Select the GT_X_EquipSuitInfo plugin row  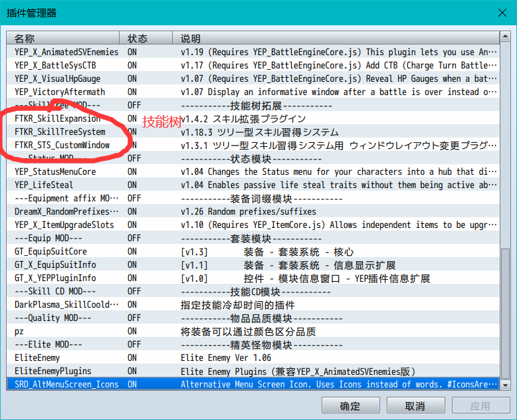pos(253,264)
